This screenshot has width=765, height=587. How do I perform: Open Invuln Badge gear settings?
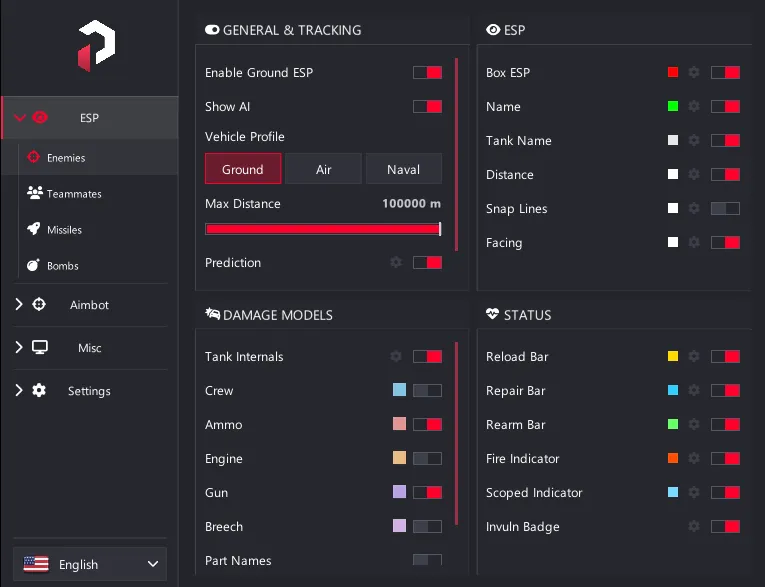coord(694,526)
